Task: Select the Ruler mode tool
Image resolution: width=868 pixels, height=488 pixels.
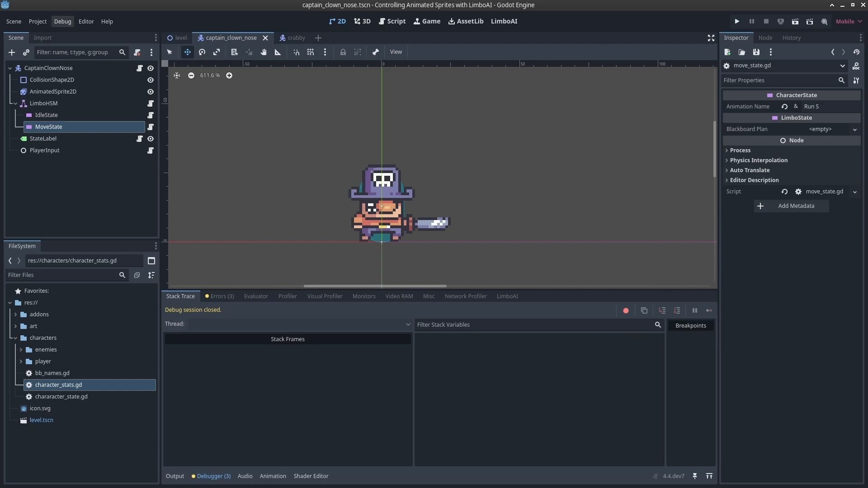Action: tap(278, 52)
